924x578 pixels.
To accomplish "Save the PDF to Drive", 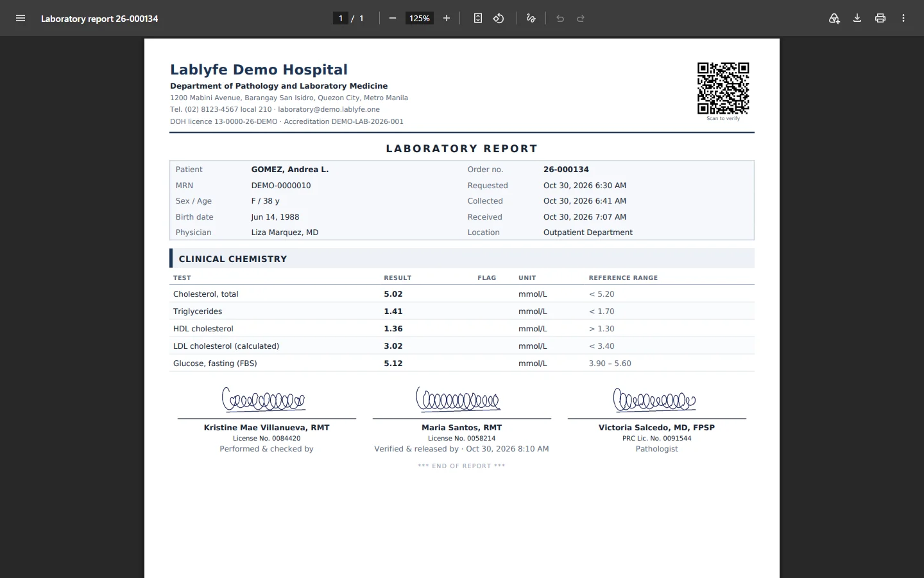I will pos(834,18).
